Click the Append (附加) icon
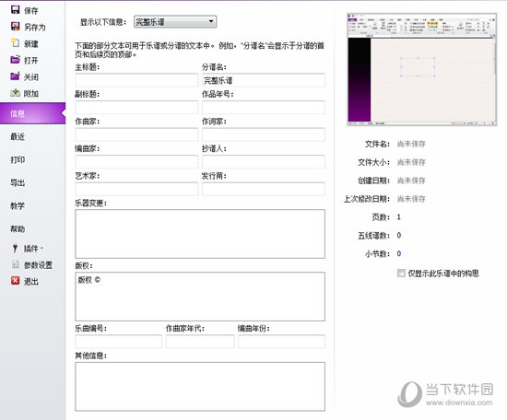Screen dimensions: 507x420 (x=15, y=93)
